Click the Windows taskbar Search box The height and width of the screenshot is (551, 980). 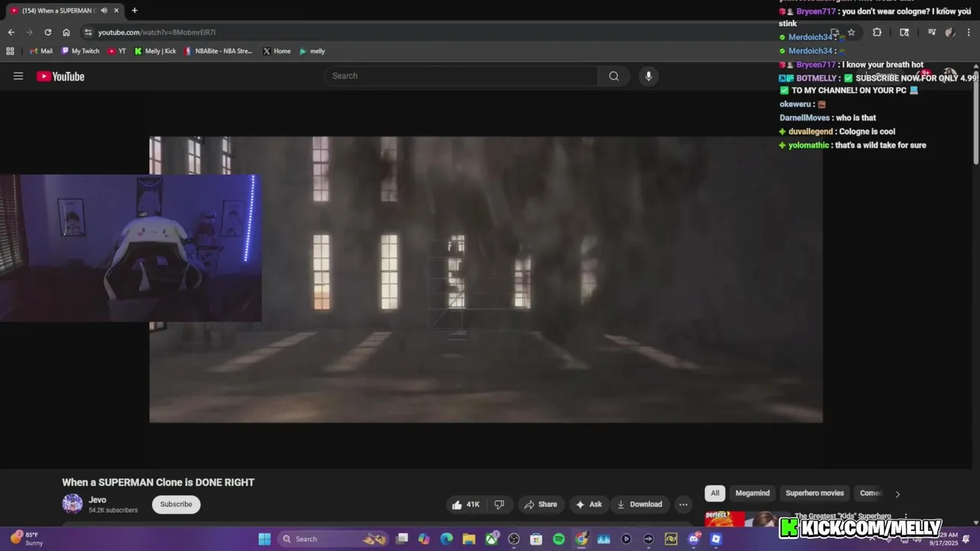[x=333, y=539]
